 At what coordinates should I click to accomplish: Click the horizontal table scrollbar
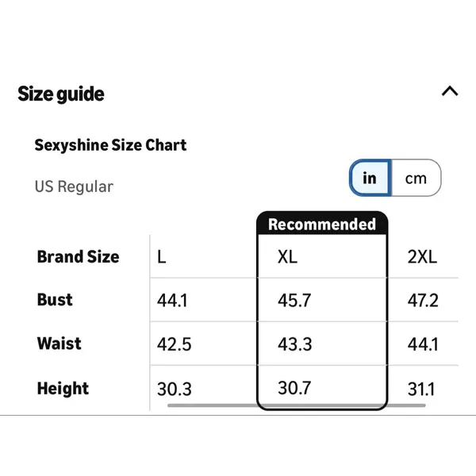296,405
